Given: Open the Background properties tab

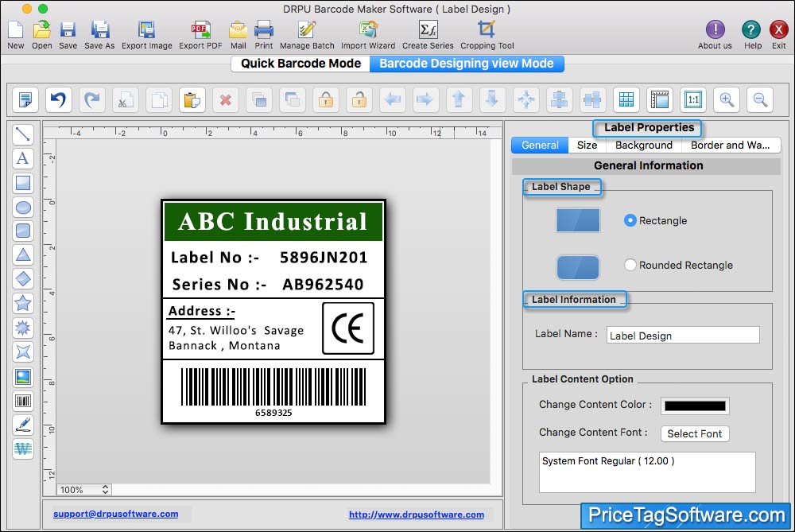Looking at the screenshot, I should click(x=643, y=145).
